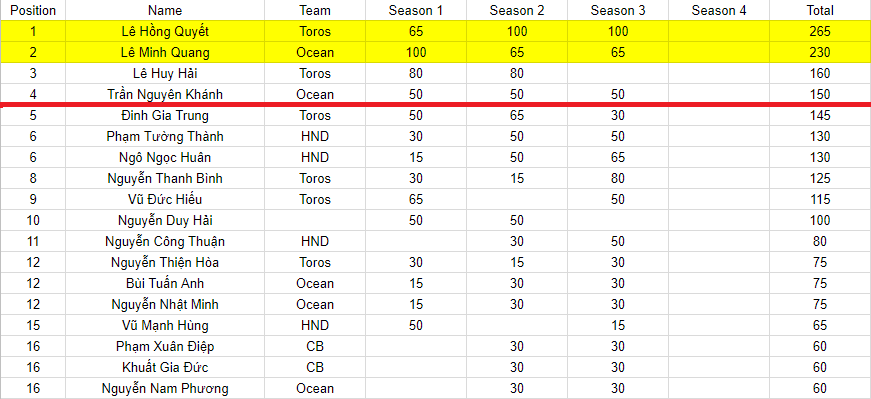Select Vũ Đức Hiếu's empty Season 2 cell
The width and height of the screenshot is (871, 399).
[x=517, y=200]
